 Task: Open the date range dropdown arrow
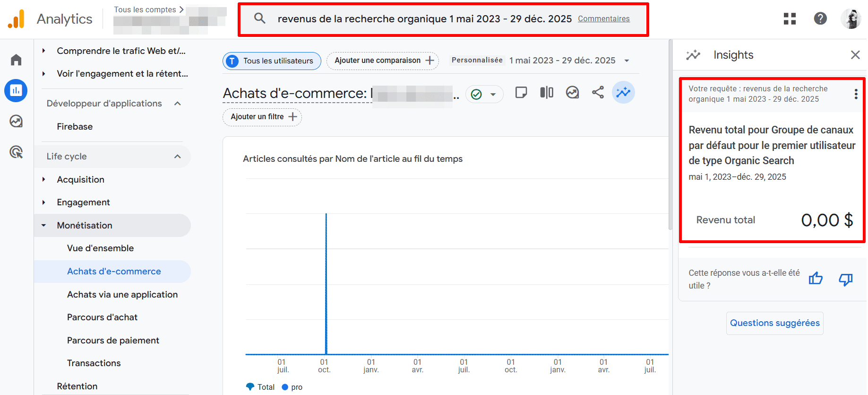click(x=627, y=61)
